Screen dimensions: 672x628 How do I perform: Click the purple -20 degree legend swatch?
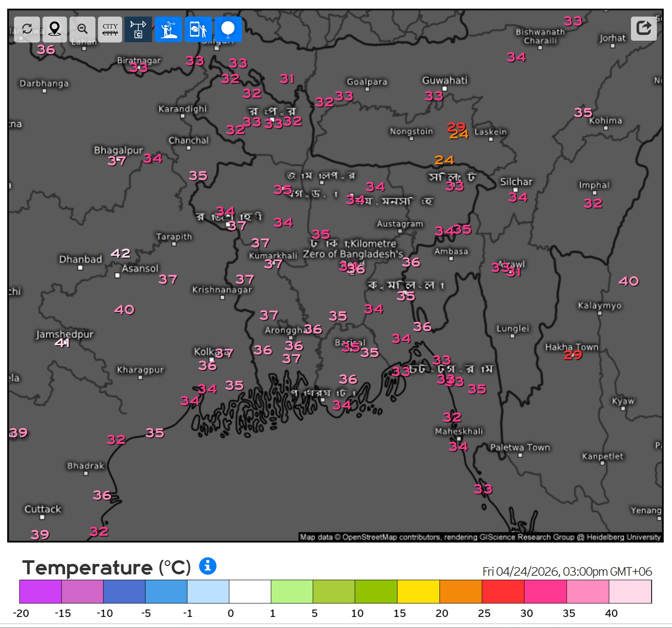pyautogui.click(x=40, y=591)
